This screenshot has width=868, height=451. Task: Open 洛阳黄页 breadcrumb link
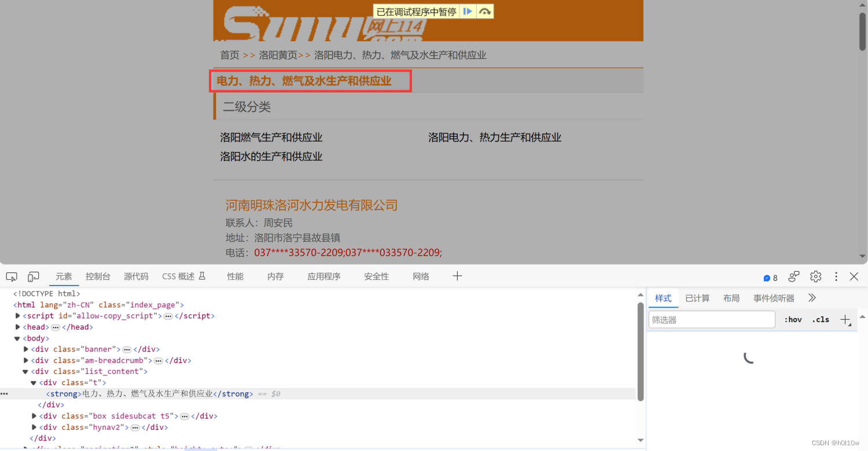(x=278, y=55)
